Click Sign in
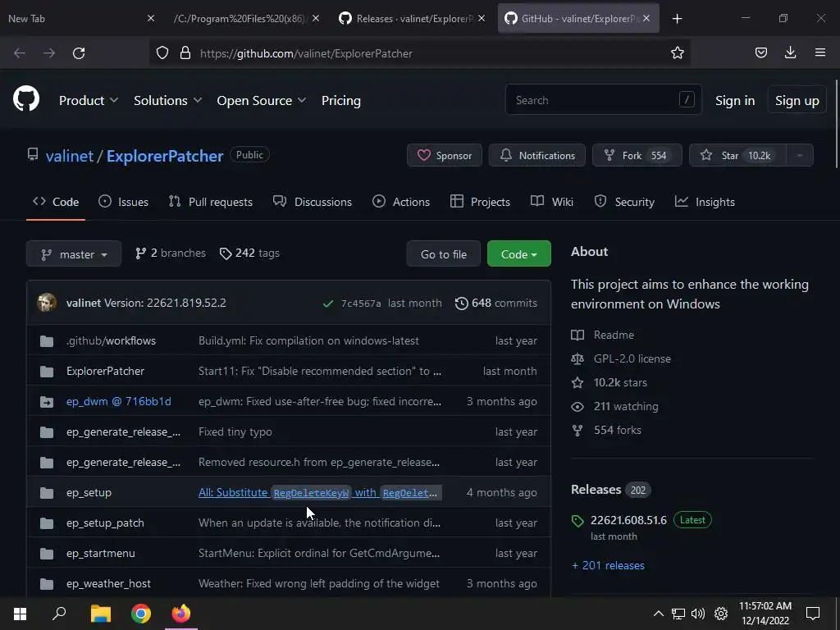The width and height of the screenshot is (840, 630). [734, 100]
